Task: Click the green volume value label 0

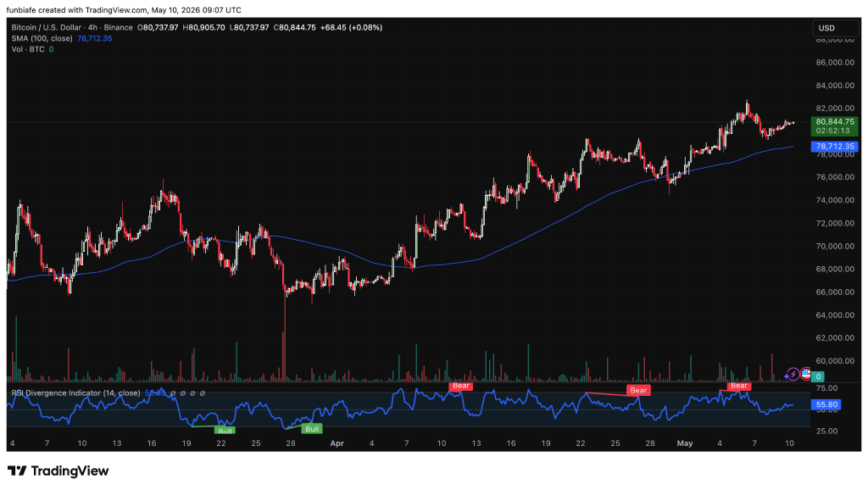Action: 818,376
